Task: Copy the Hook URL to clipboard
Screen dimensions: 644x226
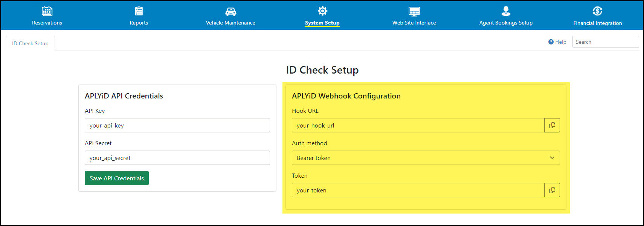Action: click(x=552, y=125)
